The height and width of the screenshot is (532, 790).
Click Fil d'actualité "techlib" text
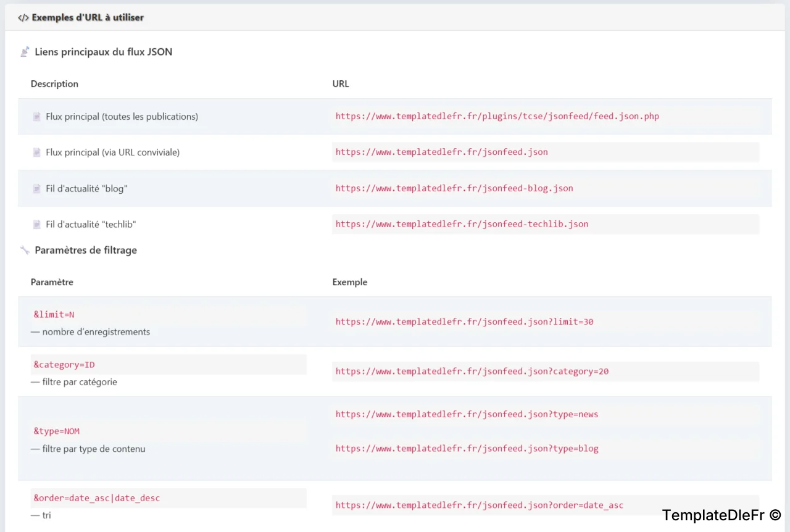[91, 224]
